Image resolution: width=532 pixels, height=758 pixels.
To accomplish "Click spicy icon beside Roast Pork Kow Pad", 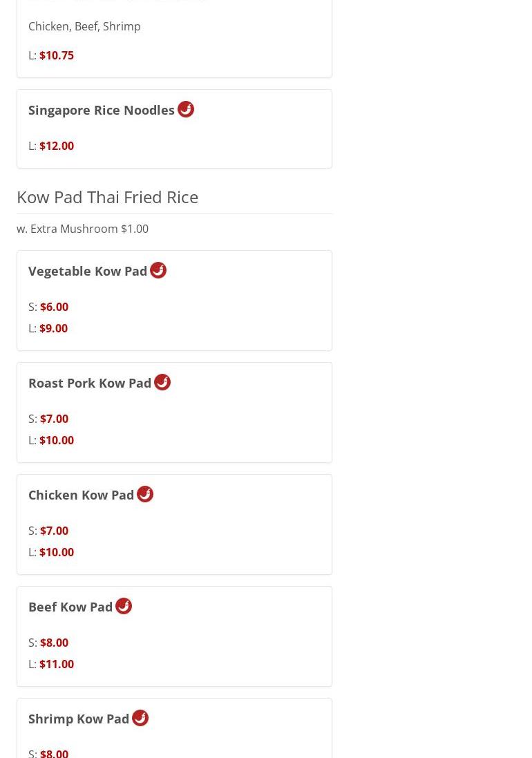I will coord(162,382).
